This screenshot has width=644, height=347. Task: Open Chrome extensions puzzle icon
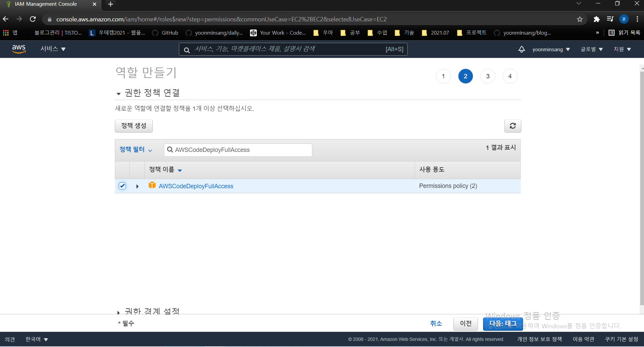click(x=597, y=19)
